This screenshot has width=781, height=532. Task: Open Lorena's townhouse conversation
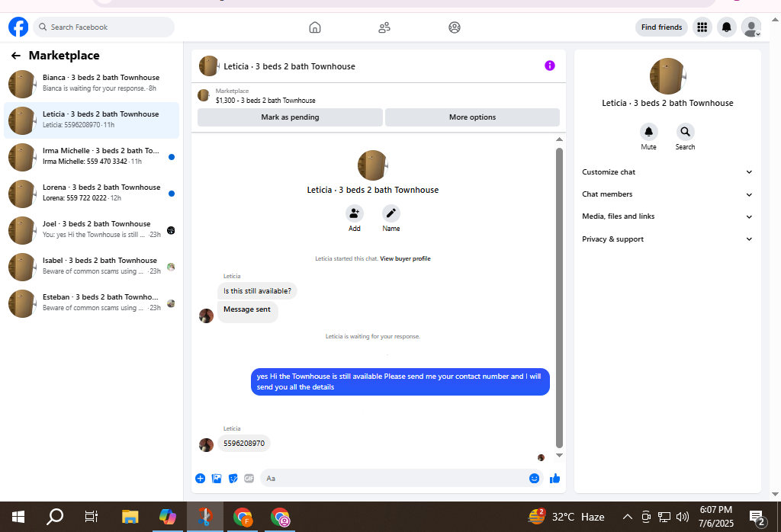point(92,194)
